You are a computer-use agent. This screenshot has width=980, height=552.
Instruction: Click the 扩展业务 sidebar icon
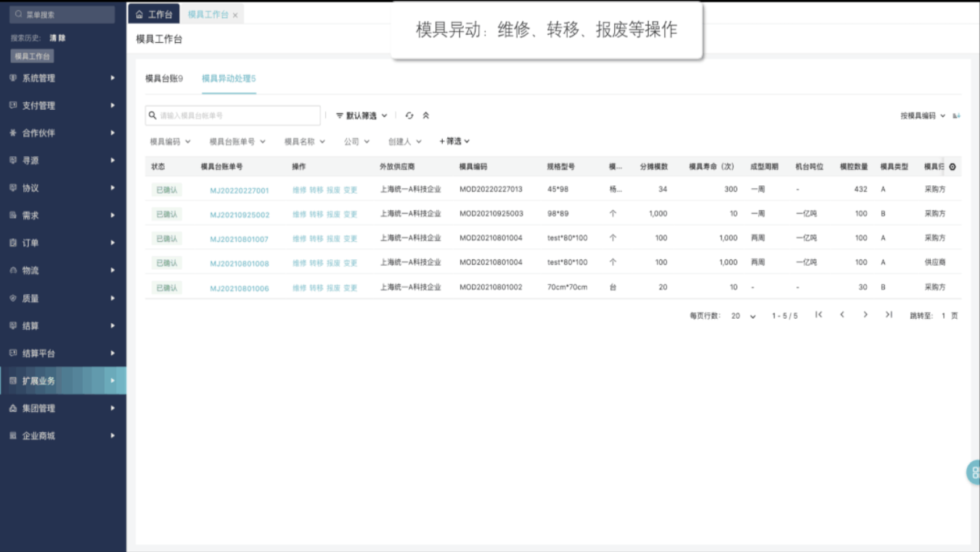[13, 381]
